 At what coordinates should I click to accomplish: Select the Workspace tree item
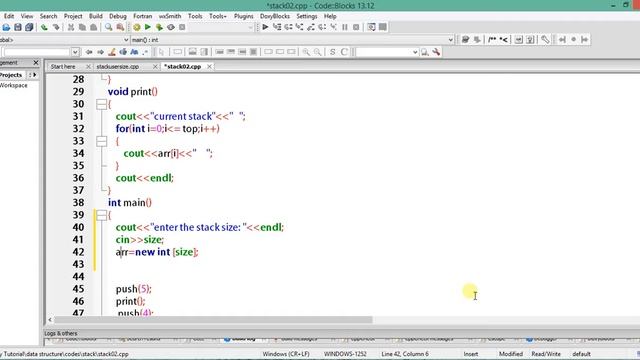pyautogui.click(x=13, y=85)
